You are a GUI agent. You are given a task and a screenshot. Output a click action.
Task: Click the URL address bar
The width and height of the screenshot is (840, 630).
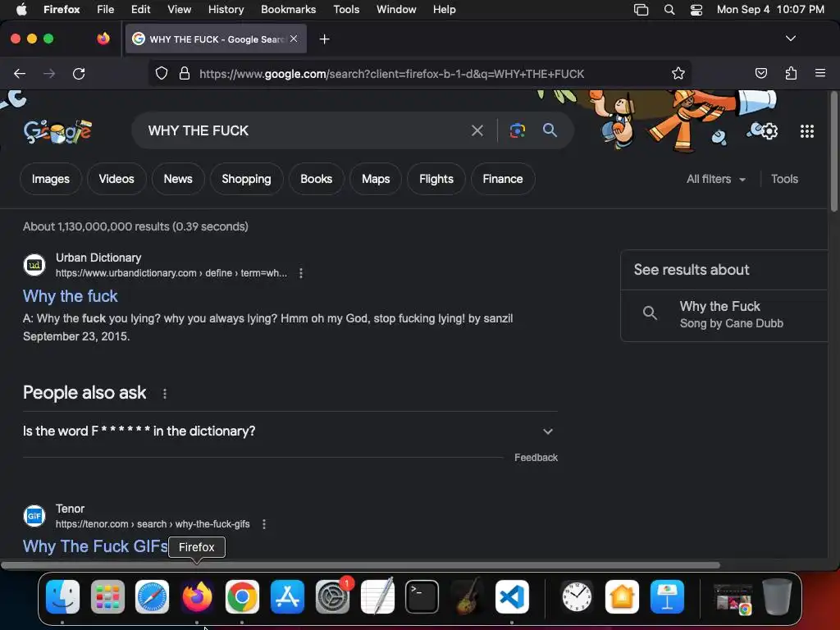point(419,73)
